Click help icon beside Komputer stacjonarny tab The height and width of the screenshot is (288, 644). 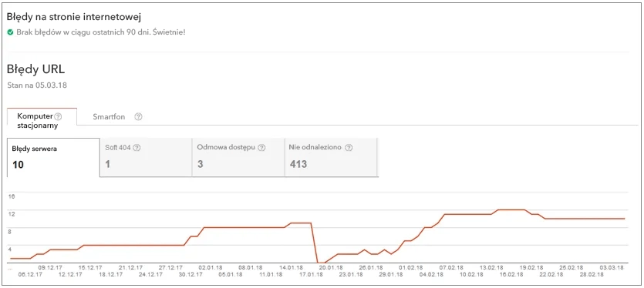[x=59, y=116]
